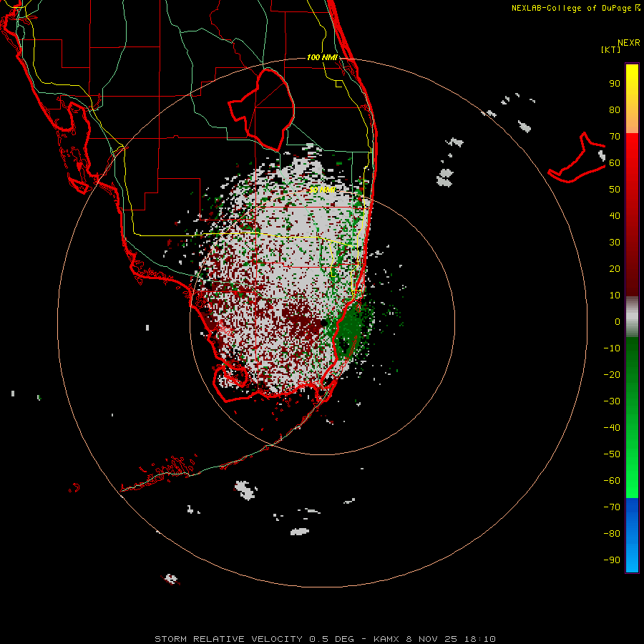644x644 pixels.
Task: Click the blue bottom segment of the color bar
Action: pos(632,535)
